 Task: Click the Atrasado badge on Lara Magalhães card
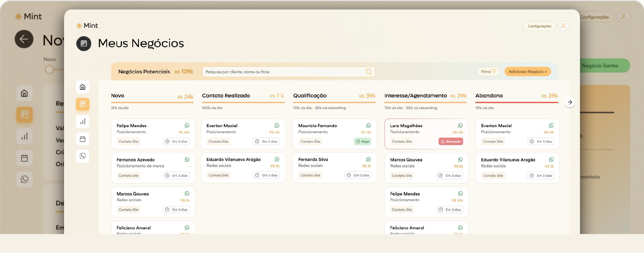tap(451, 141)
